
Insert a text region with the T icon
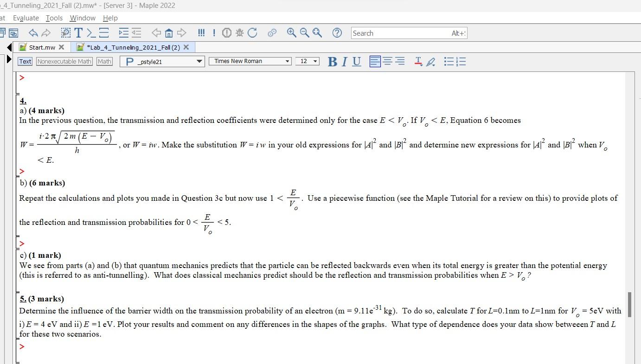tap(78, 32)
